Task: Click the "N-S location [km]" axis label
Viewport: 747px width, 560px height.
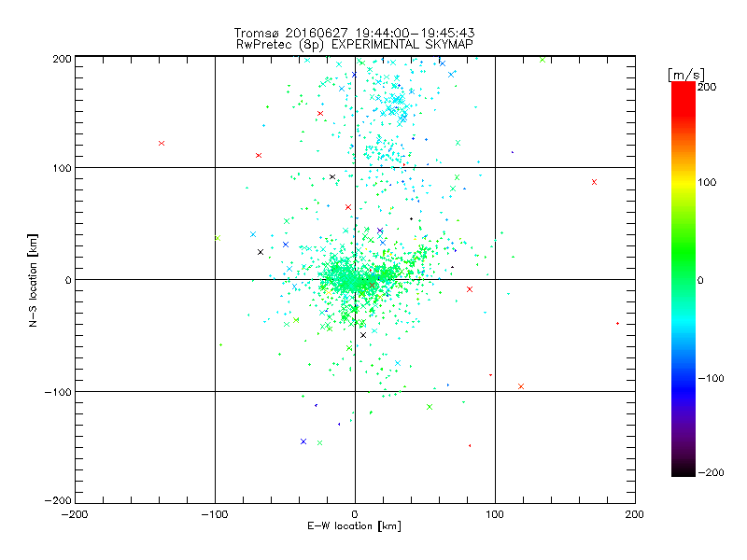Action: click(x=33, y=280)
